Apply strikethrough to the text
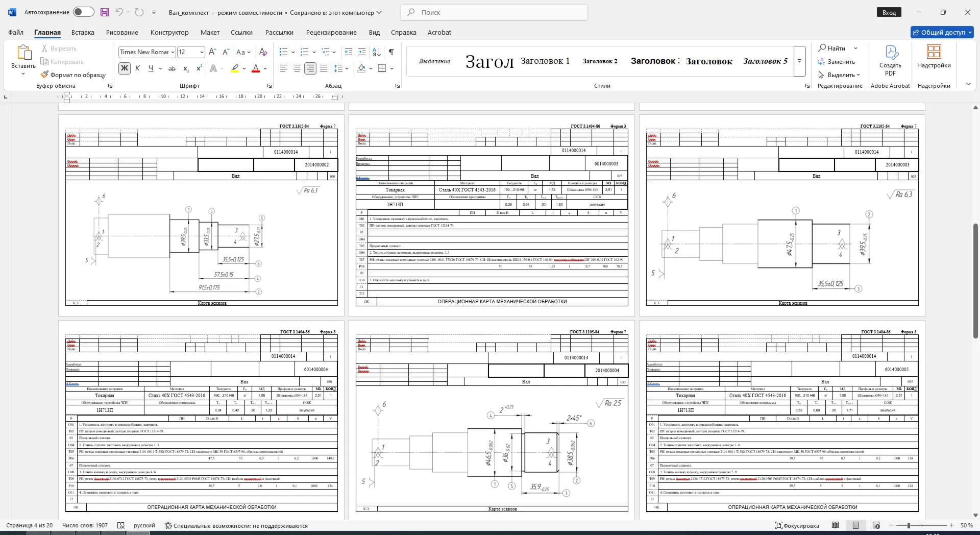This screenshot has width=980, height=535. click(x=172, y=68)
